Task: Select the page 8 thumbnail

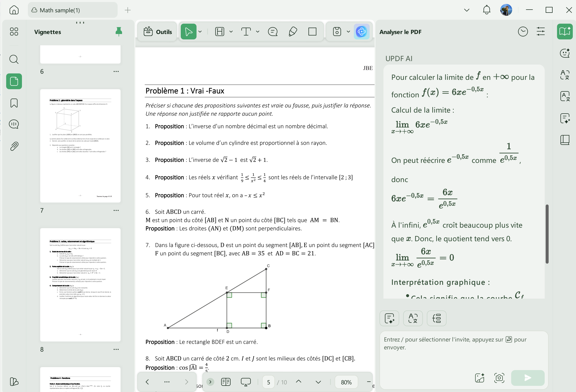Action: coord(80,285)
